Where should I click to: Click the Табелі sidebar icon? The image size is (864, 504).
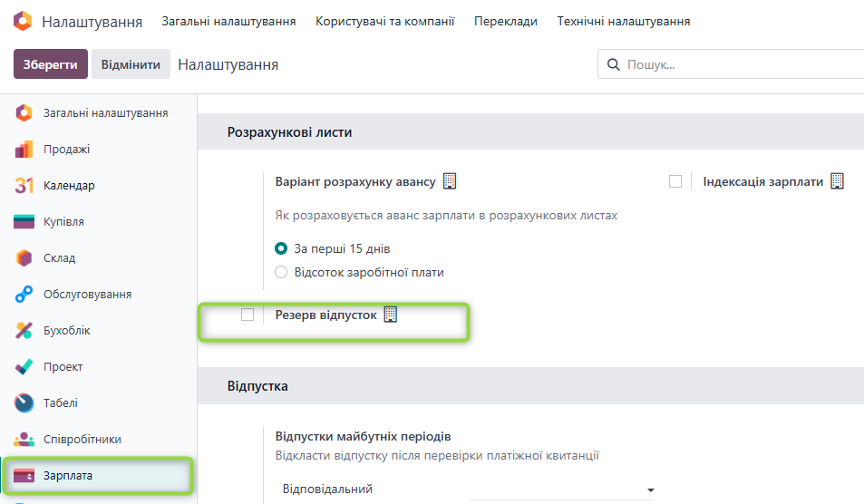[24, 402]
